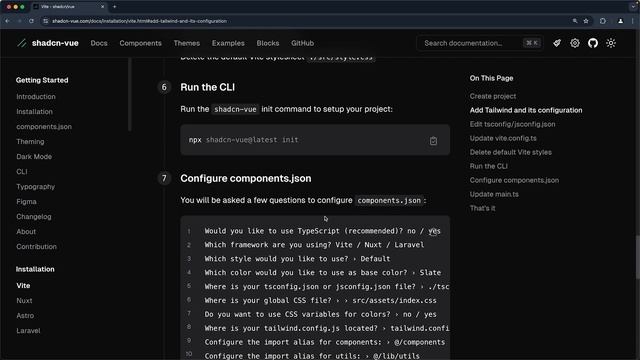Copy the npx shadcn-vue init command
Screen dimensions: 640x360
point(433,141)
